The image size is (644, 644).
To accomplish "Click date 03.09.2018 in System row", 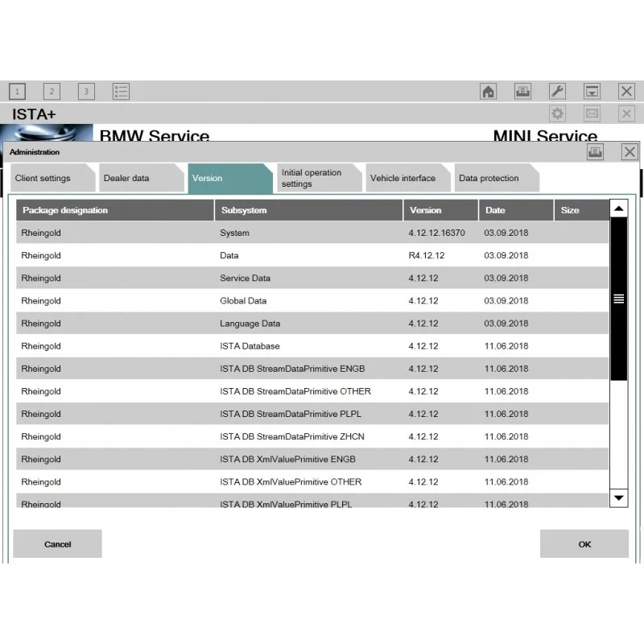I will tap(506, 233).
